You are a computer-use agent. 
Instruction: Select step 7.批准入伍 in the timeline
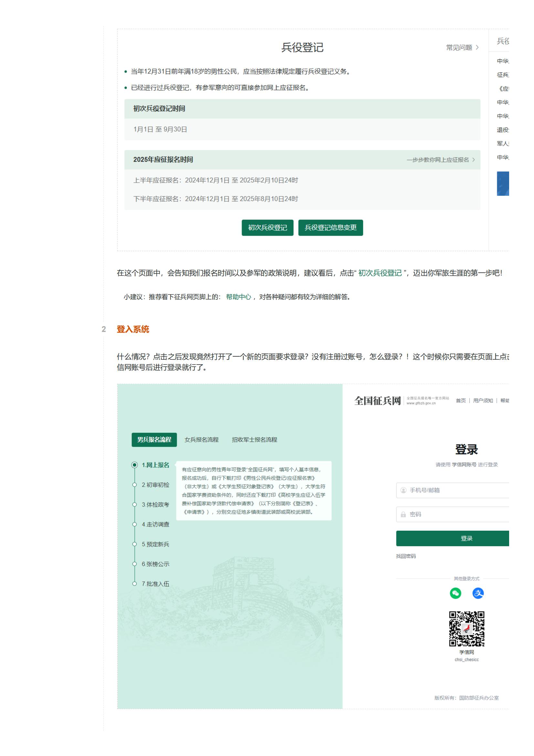tap(155, 584)
